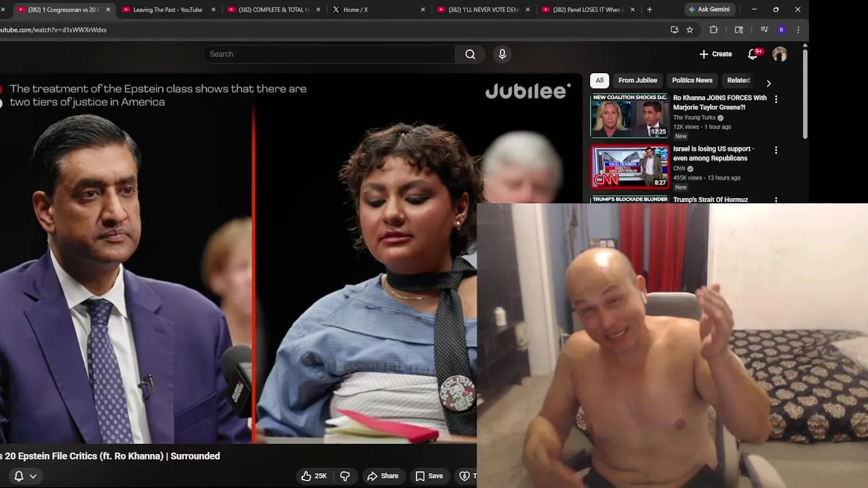Image resolution: width=868 pixels, height=488 pixels.
Task: Activate voice search microphone icon
Action: pos(502,54)
